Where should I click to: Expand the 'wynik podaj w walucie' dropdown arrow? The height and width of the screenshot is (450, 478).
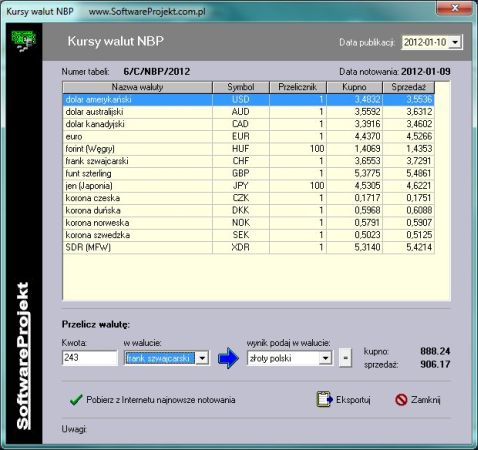(325, 358)
